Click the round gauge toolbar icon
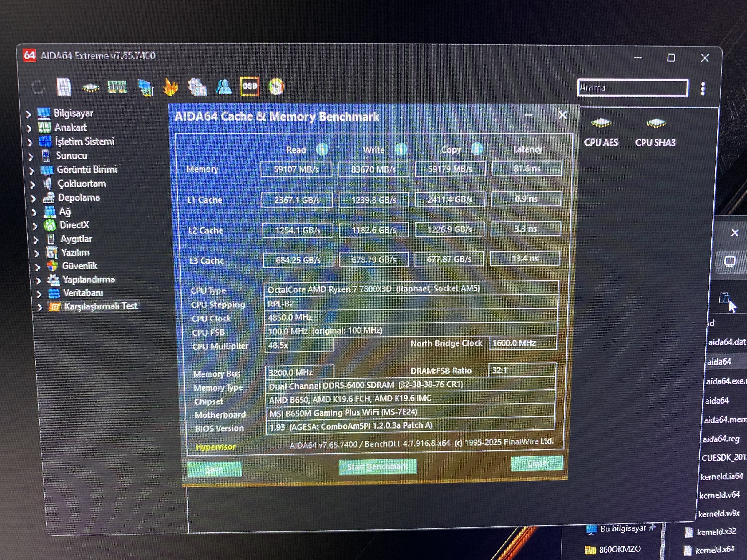 point(276,87)
